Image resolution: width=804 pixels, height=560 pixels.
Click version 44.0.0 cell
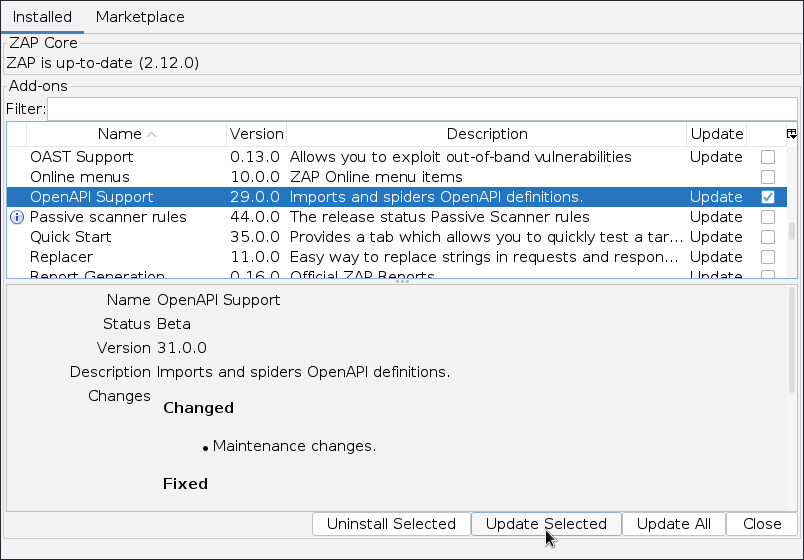[x=255, y=217]
